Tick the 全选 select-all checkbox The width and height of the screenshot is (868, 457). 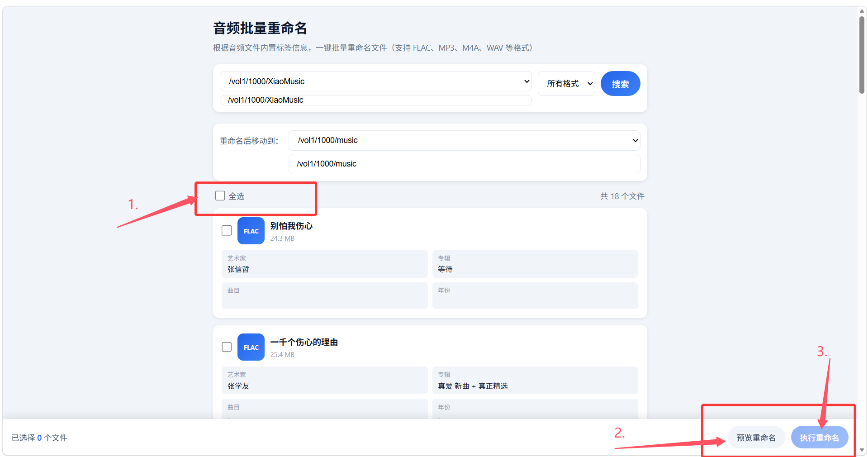click(x=220, y=195)
